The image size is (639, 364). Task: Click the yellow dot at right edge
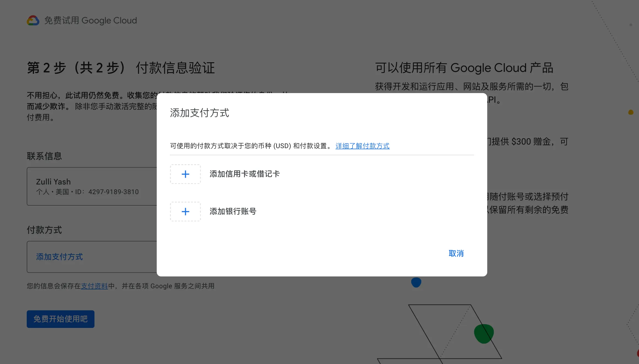click(x=631, y=112)
